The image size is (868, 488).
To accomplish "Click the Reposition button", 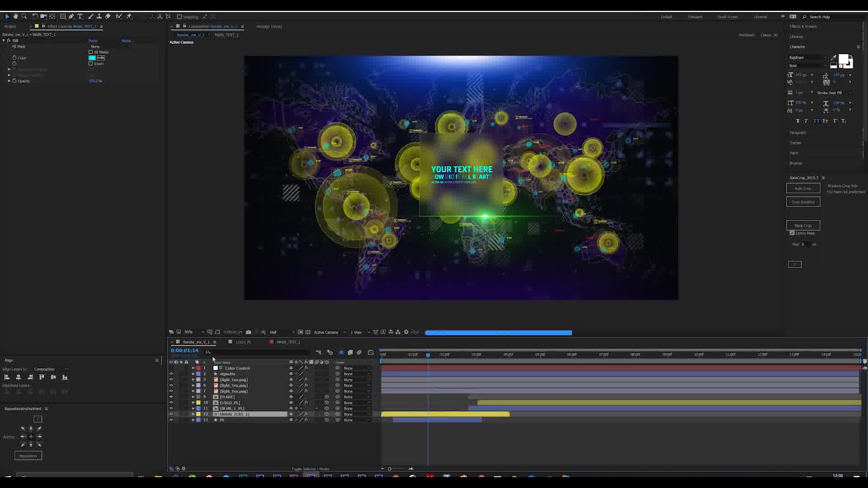I will (x=28, y=456).
